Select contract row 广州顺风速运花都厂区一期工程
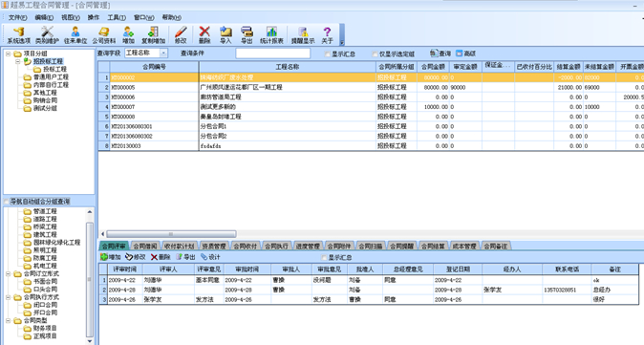 [x=371, y=87]
